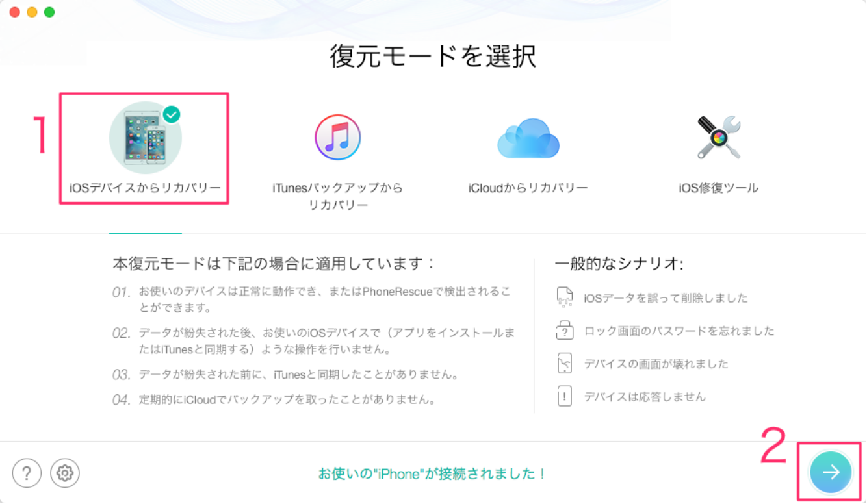Click the '一般的なシナリオ' heading

[x=619, y=264]
